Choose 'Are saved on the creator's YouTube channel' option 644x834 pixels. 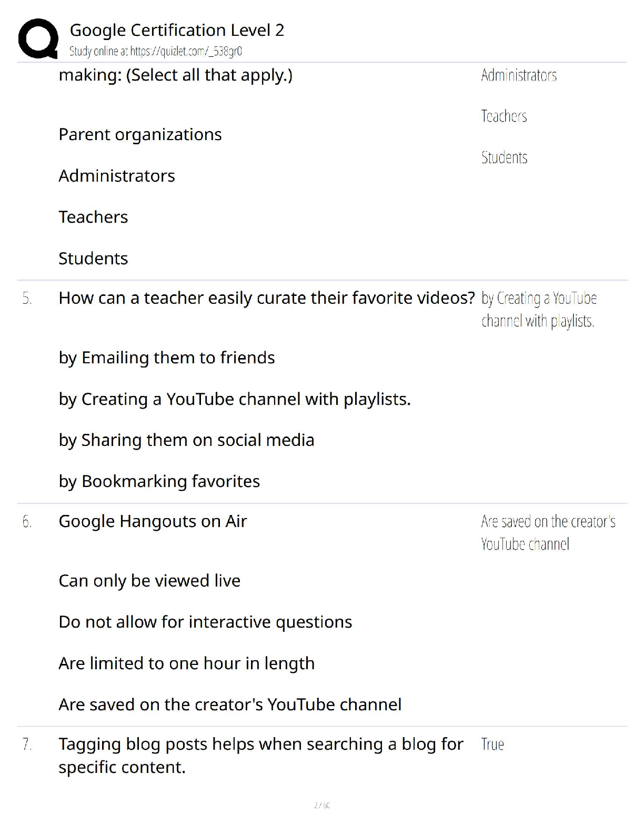point(230,704)
